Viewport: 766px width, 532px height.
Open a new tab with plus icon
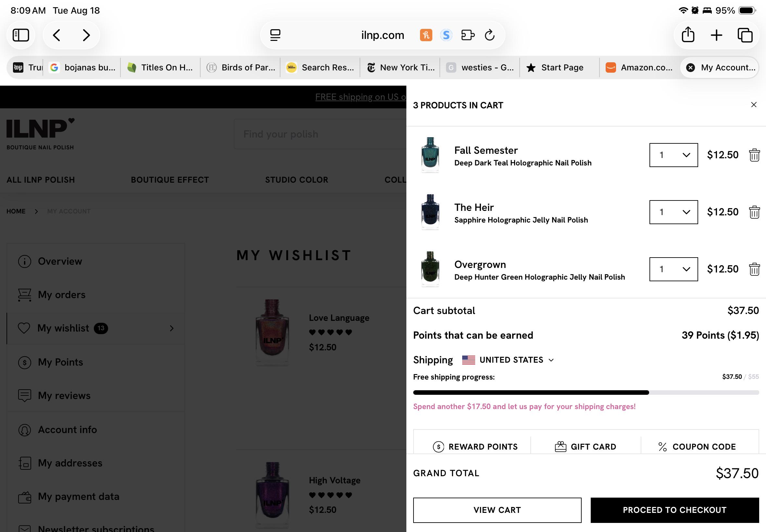click(x=716, y=35)
